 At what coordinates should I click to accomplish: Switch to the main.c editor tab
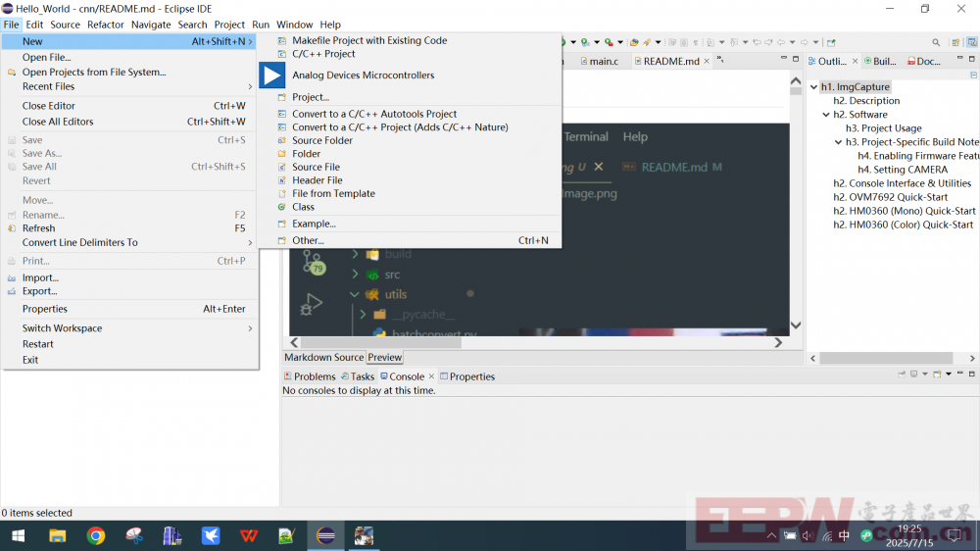coord(599,61)
